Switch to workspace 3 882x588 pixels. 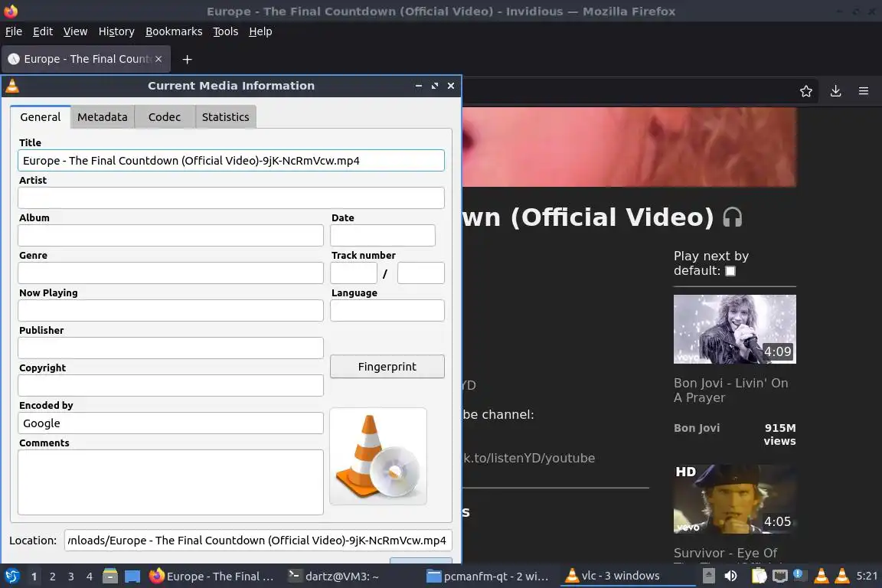click(x=71, y=577)
